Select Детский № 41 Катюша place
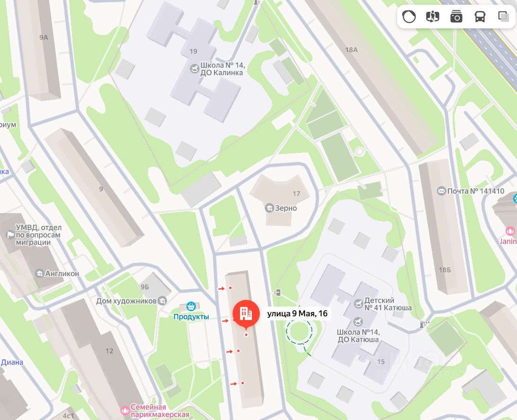 tap(388, 304)
